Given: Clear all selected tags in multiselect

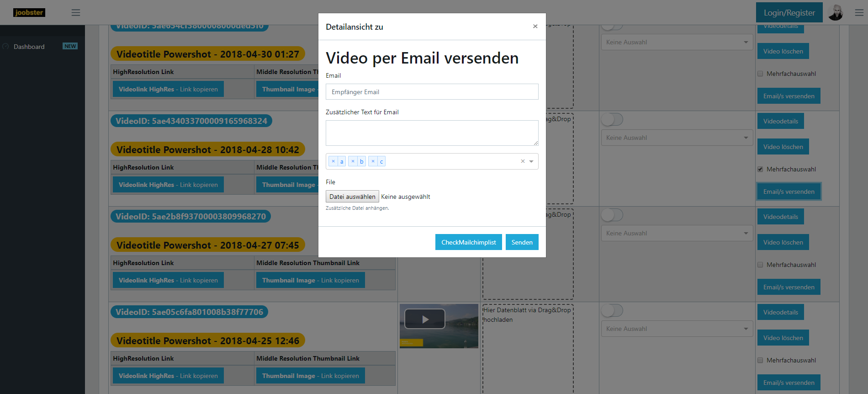Looking at the screenshot, I should click(523, 161).
